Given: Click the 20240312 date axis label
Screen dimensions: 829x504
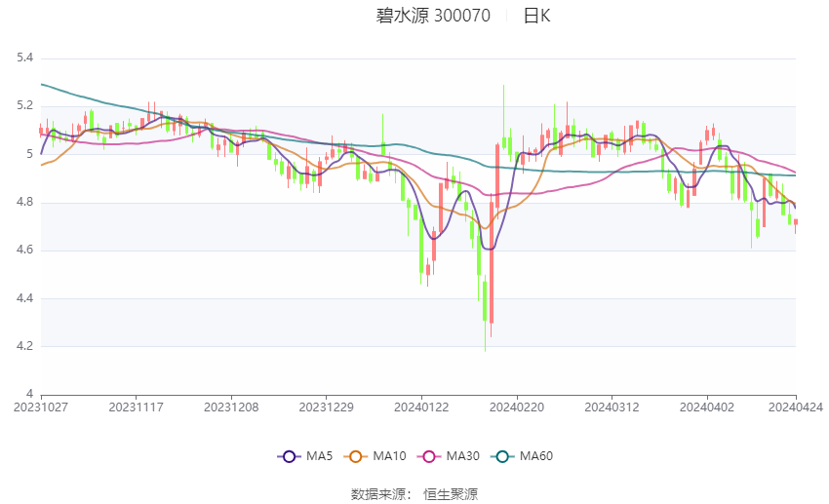Looking at the screenshot, I should click(x=612, y=407).
